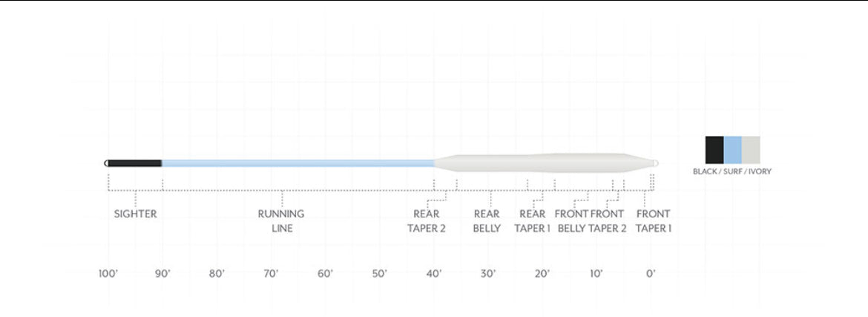Click the BLACK / SURF / IVORY caption
Screen dimensions: 868x317
pyautogui.click(x=732, y=171)
